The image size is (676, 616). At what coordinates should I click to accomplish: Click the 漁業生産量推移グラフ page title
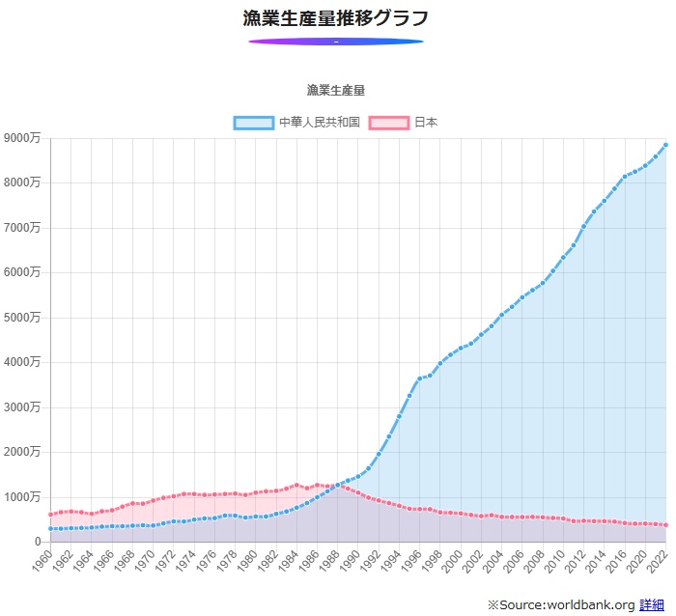tap(335, 18)
